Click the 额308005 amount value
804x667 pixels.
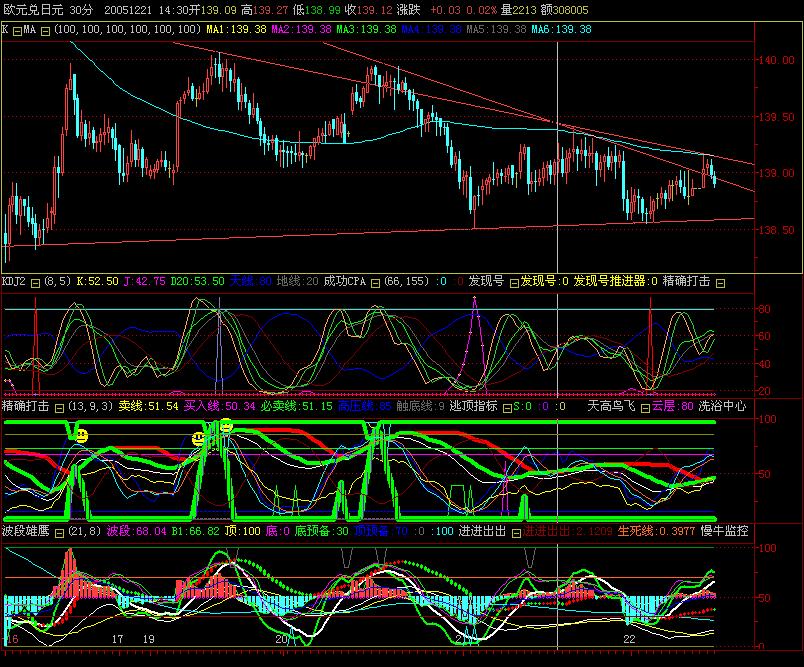point(565,10)
